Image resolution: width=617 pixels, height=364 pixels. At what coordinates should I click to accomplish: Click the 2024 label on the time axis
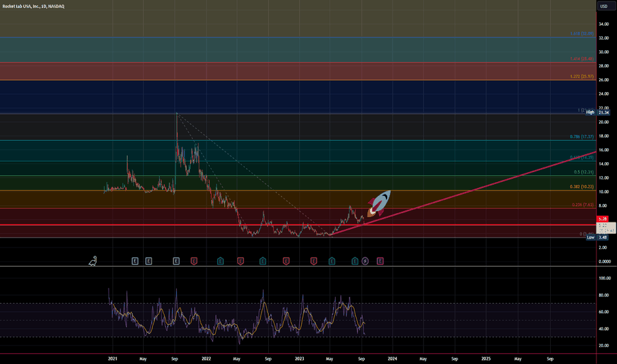393,359
